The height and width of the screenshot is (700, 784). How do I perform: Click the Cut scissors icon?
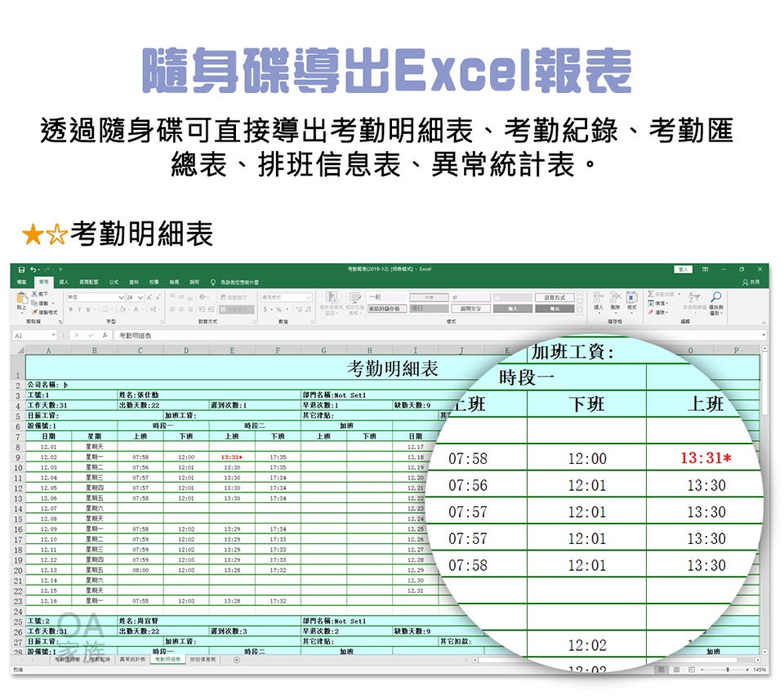(x=35, y=292)
